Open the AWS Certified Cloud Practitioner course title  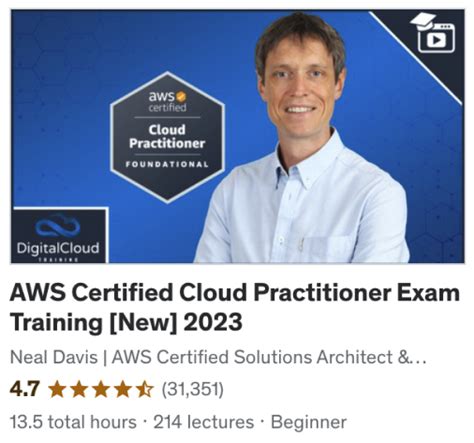tap(235, 307)
